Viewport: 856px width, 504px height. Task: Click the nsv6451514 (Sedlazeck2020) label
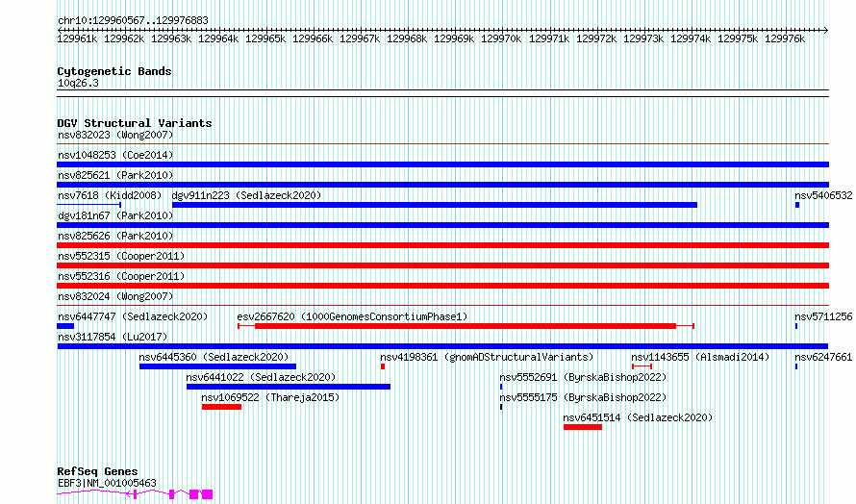(x=638, y=417)
